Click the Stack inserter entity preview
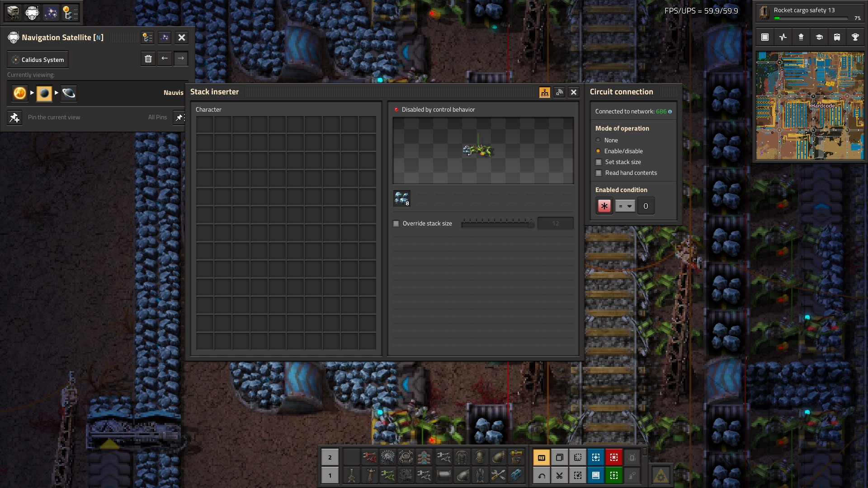 (x=483, y=150)
